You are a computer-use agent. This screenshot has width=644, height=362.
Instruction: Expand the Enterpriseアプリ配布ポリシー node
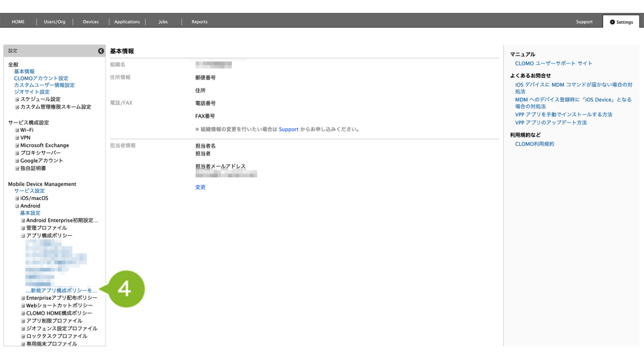pos(23,298)
